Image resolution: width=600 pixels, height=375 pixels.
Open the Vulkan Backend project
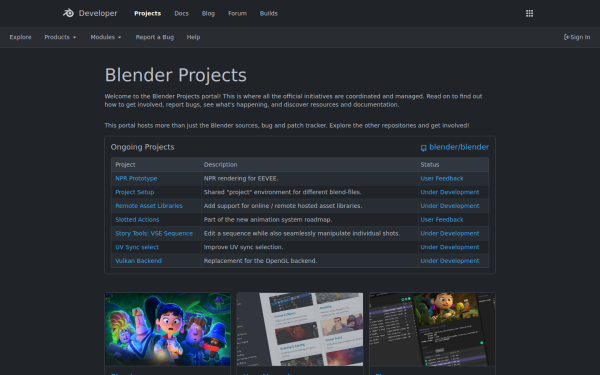click(x=138, y=261)
